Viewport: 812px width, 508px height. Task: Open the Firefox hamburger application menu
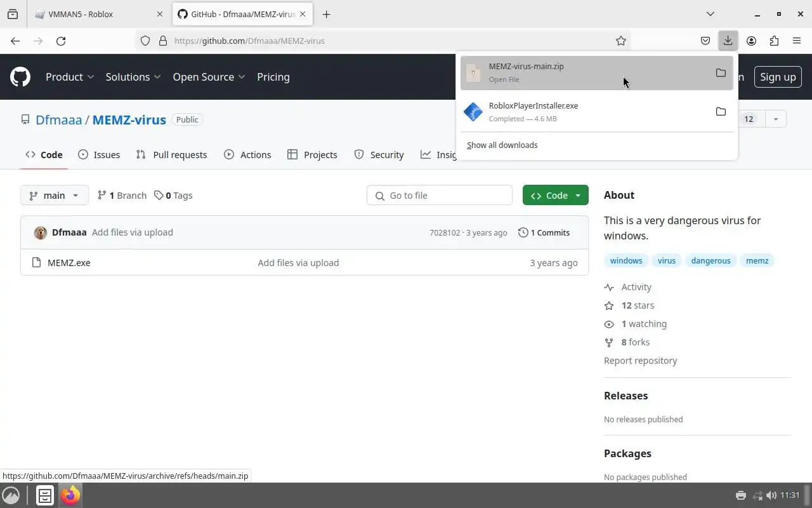coord(797,41)
